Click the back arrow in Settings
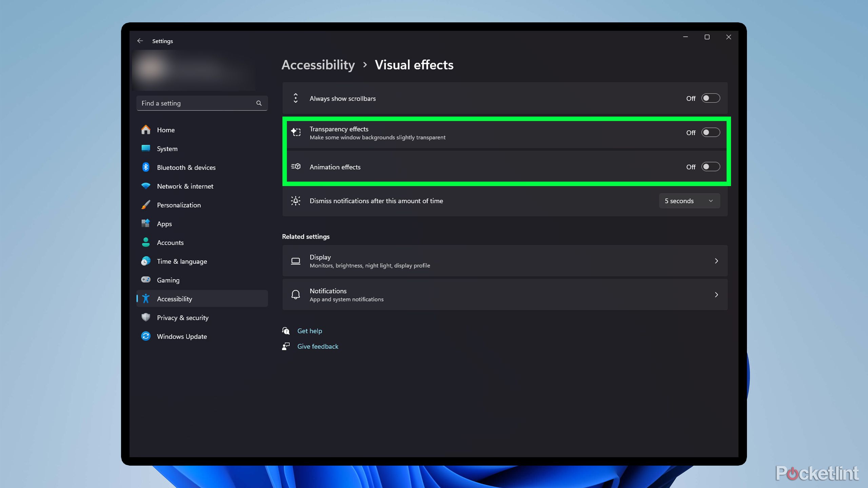 click(140, 41)
